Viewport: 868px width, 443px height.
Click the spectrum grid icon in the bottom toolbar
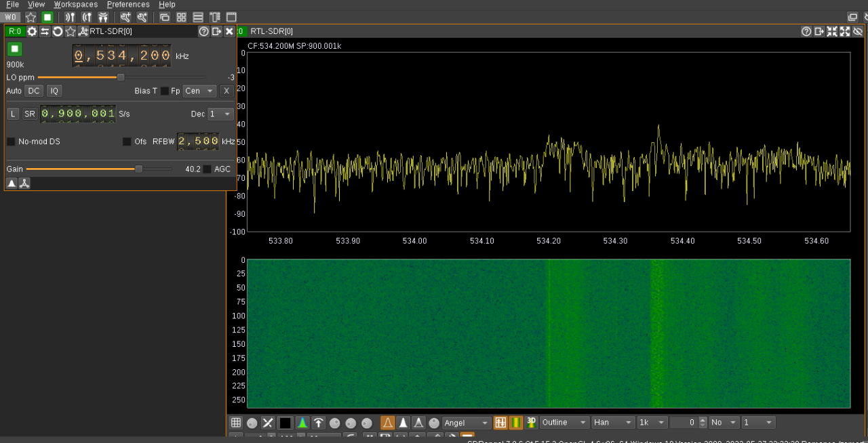tap(236, 423)
